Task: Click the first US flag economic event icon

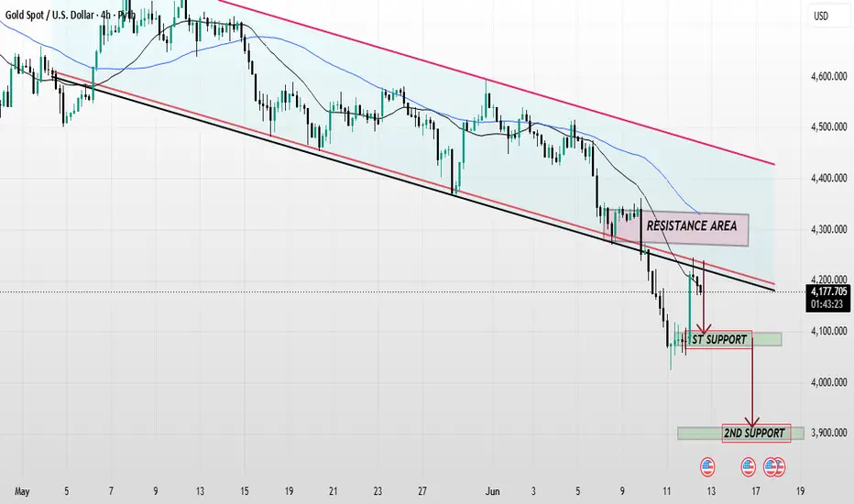Action: tap(707, 467)
